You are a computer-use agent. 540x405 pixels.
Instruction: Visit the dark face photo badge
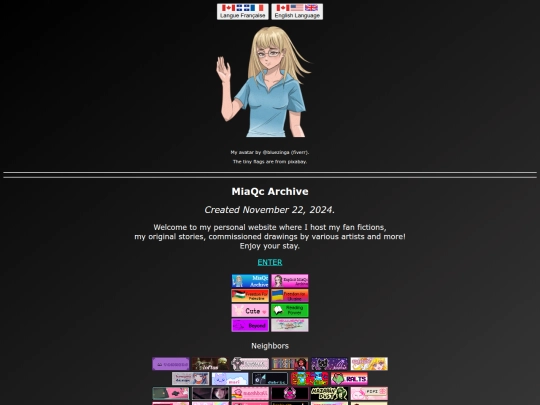(x=210, y=393)
